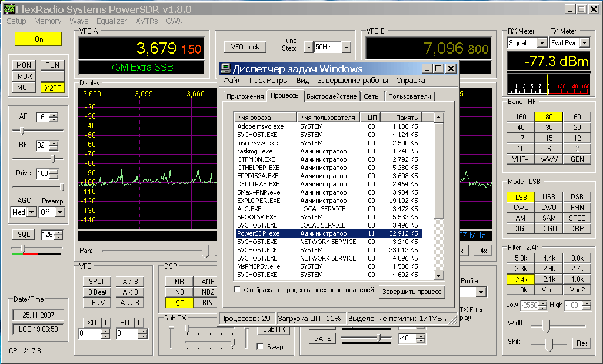The height and width of the screenshot is (364, 603).
Task: Expand the RX Meter Signal dropdown
Action: 542,43
